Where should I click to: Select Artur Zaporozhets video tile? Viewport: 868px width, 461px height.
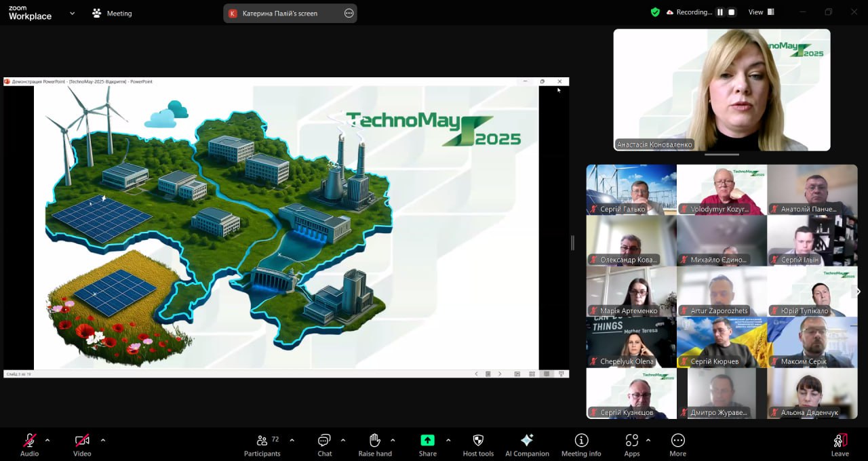click(x=722, y=292)
